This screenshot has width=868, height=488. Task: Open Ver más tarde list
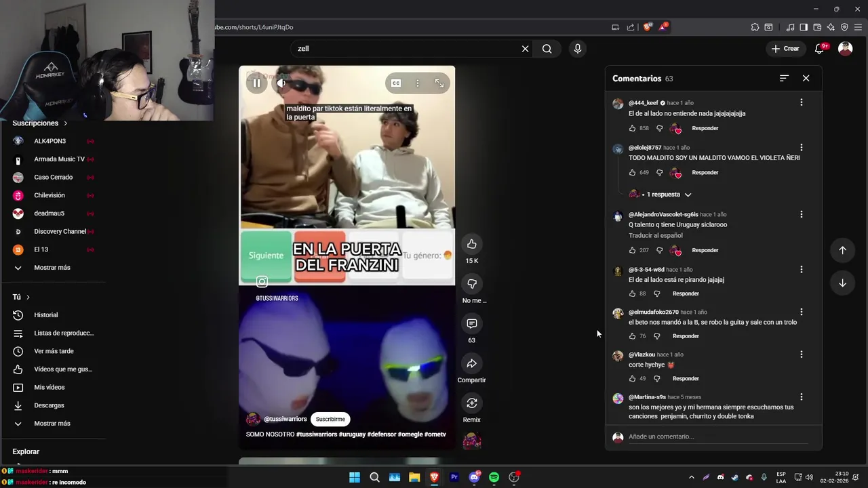(53, 351)
